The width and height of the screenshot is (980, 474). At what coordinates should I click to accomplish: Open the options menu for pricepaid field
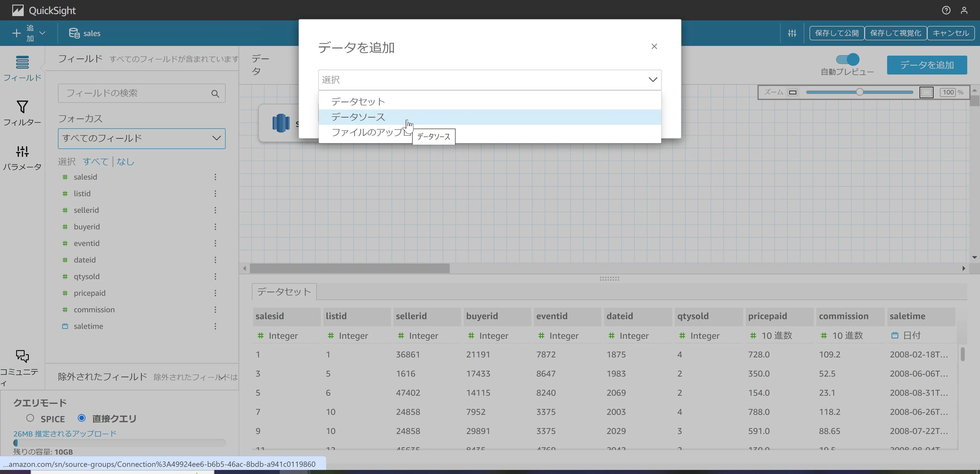tap(215, 293)
